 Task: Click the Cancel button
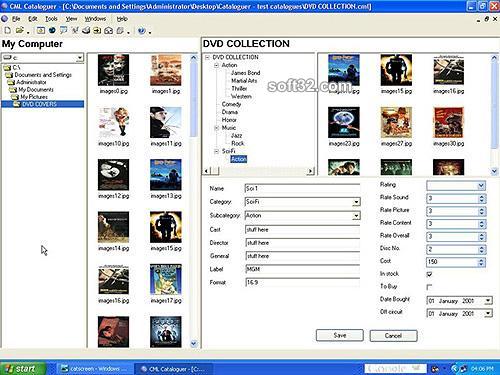coord(393,335)
